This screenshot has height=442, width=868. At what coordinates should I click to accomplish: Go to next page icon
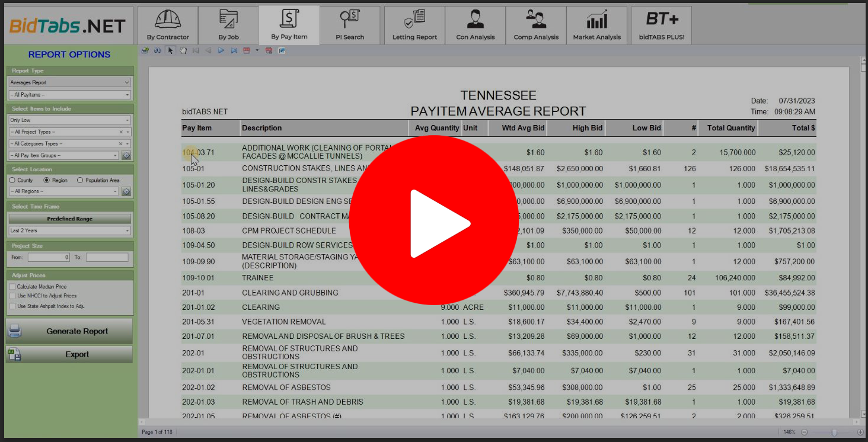point(221,51)
